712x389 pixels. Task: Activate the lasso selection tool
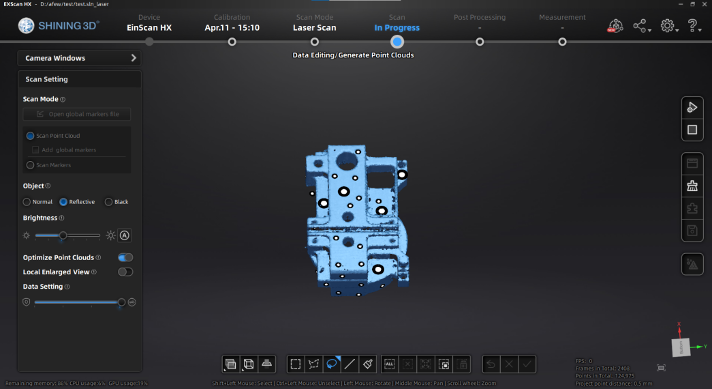(332, 364)
